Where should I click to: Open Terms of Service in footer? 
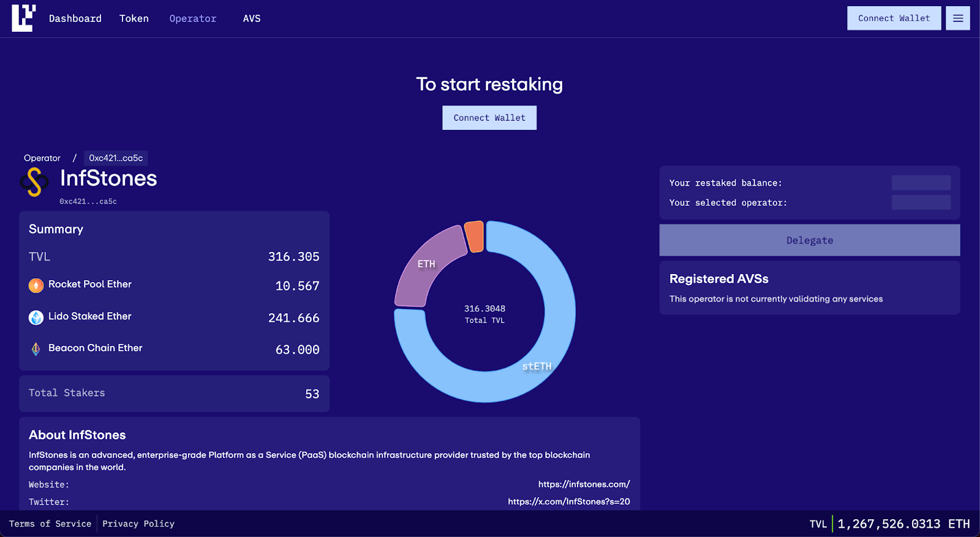pyautogui.click(x=50, y=524)
